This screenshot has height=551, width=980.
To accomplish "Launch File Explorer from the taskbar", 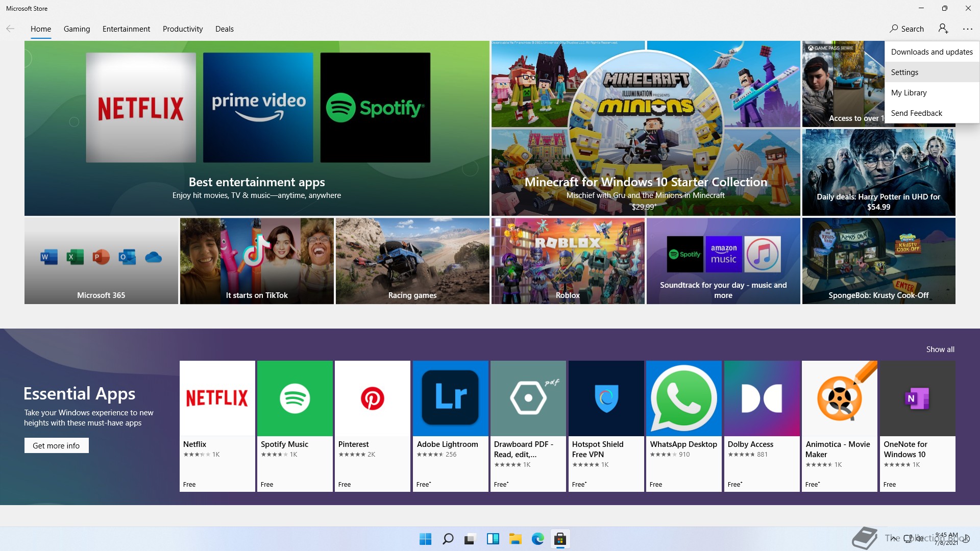I will tap(515, 539).
